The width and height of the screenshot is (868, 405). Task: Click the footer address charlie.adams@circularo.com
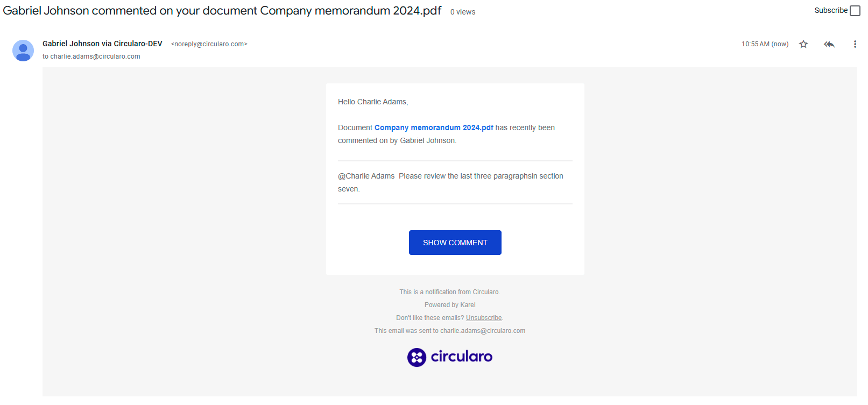coord(483,331)
